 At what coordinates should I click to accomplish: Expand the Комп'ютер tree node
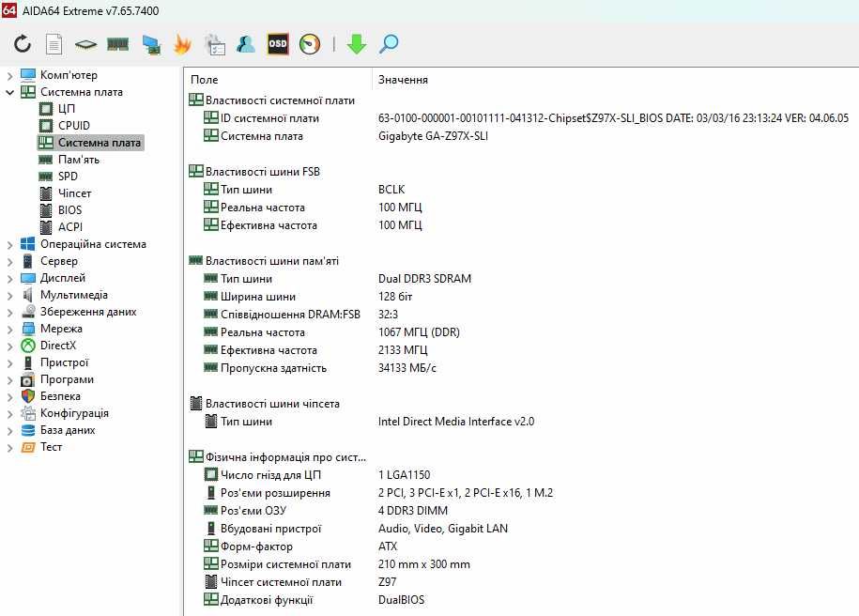pos(9,76)
